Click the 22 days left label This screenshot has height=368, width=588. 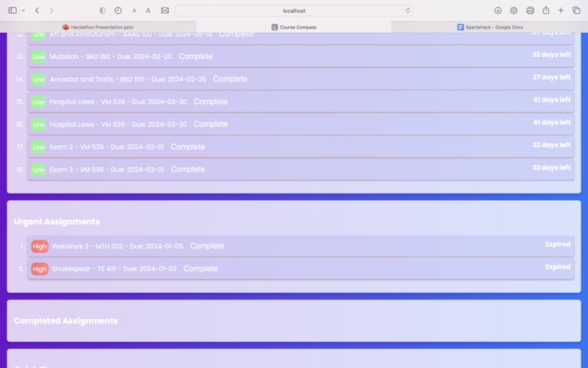click(552, 55)
